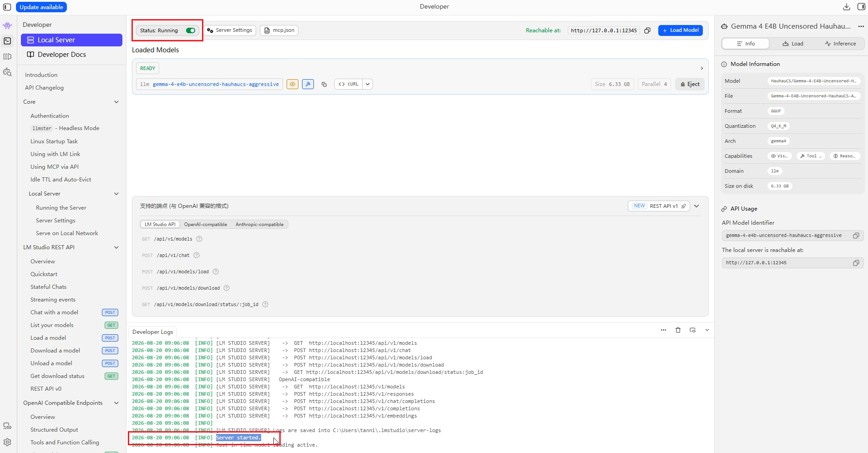This screenshot has width=868, height=453.
Task: Click the tool-use badge on loaded model
Action: pos(308,84)
